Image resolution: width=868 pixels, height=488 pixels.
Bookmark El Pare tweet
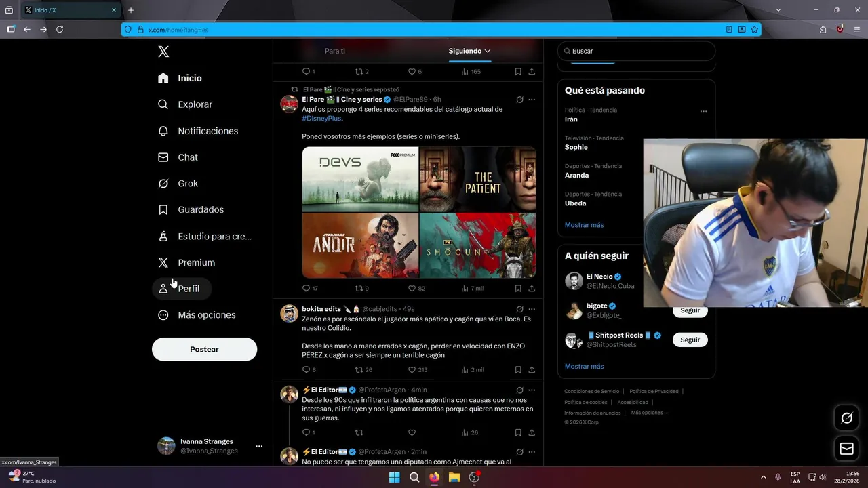point(518,288)
